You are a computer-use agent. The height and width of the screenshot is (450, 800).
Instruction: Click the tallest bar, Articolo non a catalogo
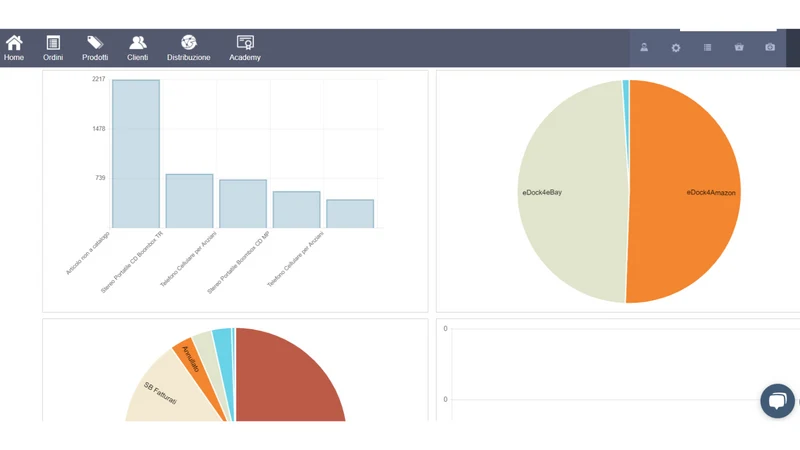pyautogui.click(x=136, y=154)
